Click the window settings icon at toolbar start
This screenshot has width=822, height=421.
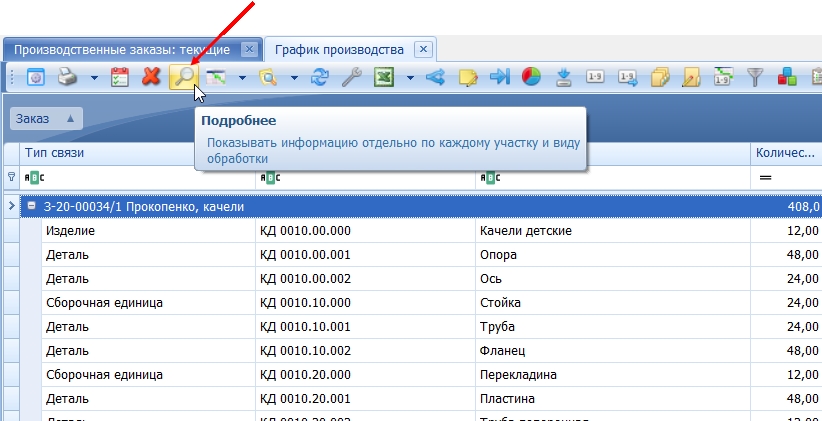click(35, 78)
